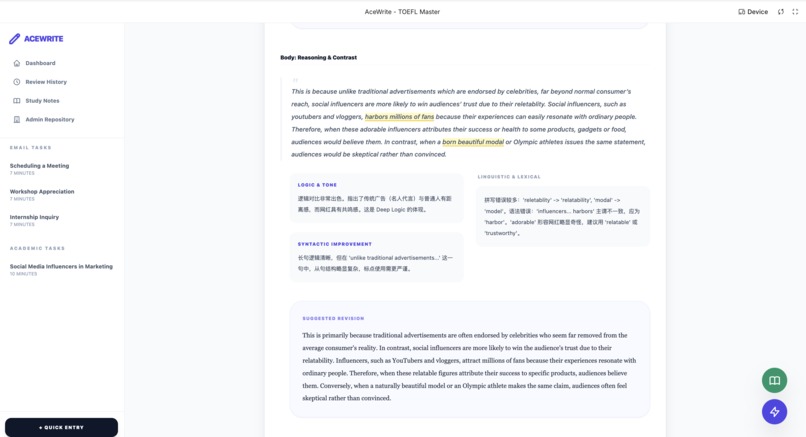Click the EMAIL TASKS section label
The height and width of the screenshot is (437, 806).
tap(30, 148)
